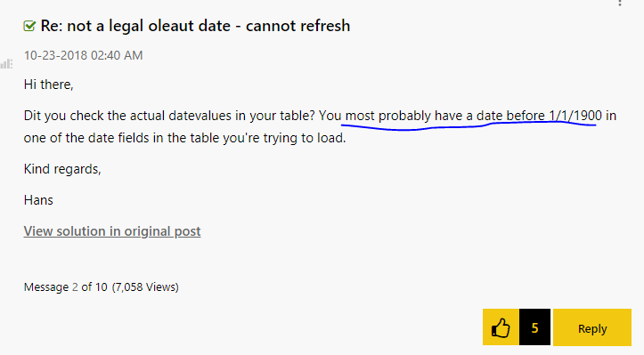This screenshot has width=644, height=355.
Task: Click the line "one of the date fields"
Action: pos(184,138)
